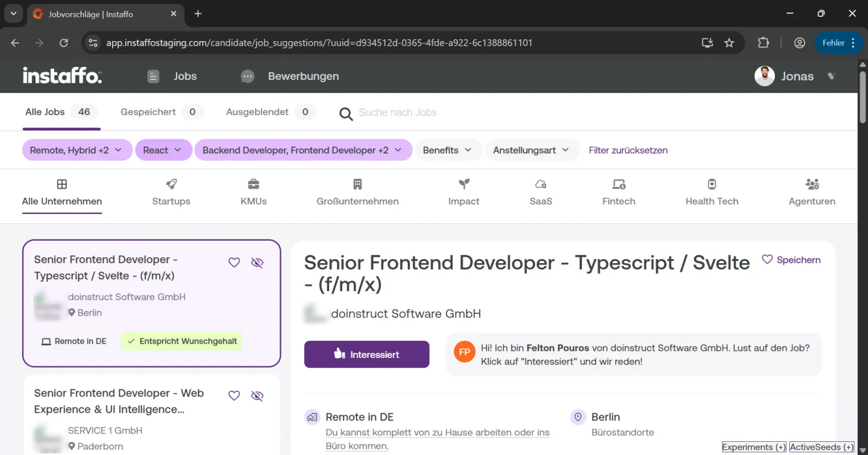The width and height of the screenshot is (868, 455).
Task: Click the Remote in DE tag on card
Action: [x=74, y=341]
